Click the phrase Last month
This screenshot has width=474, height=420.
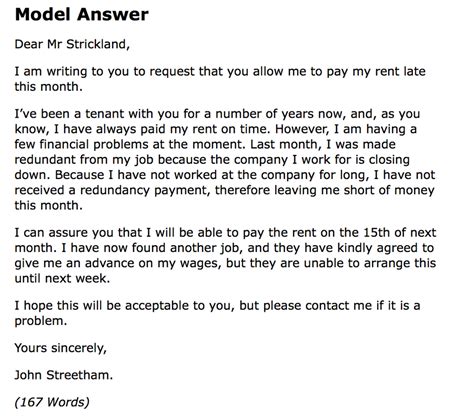pyautogui.click(x=284, y=145)
